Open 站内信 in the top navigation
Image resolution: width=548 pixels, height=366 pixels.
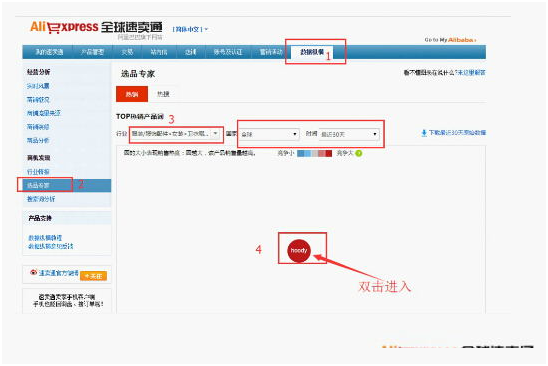coord(159,52)
